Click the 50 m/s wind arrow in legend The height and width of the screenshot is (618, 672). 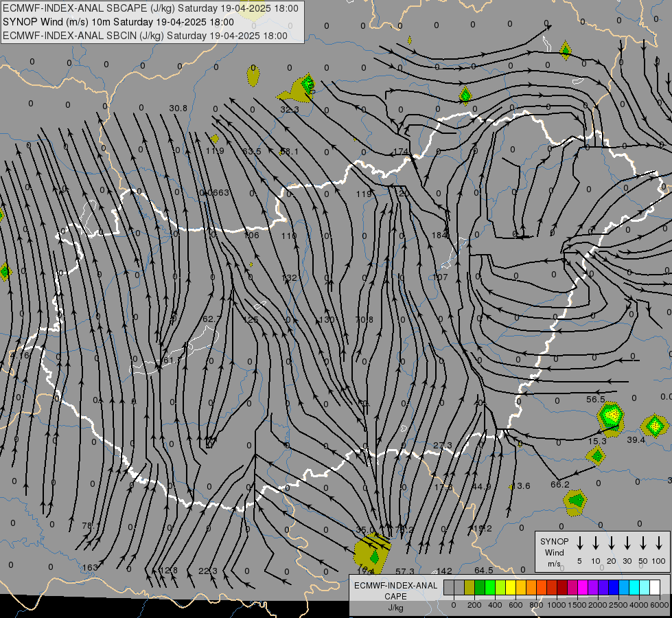click(x=643, y=543)
